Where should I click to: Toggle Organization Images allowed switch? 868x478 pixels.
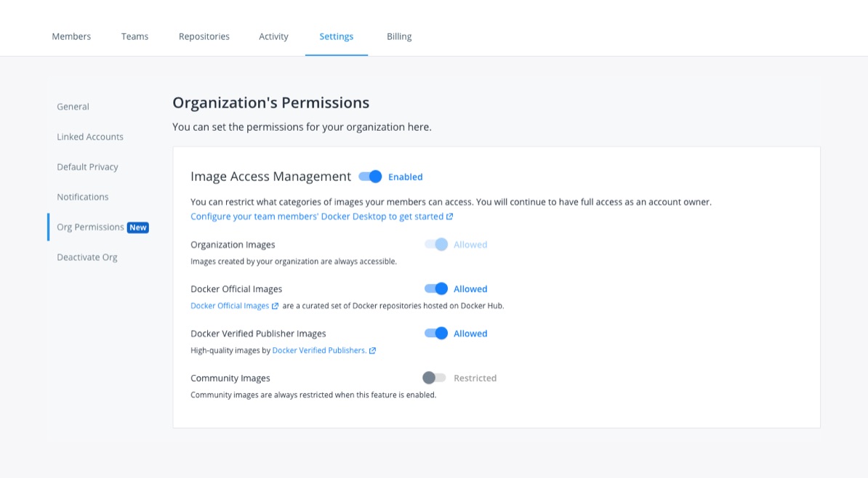435,245
